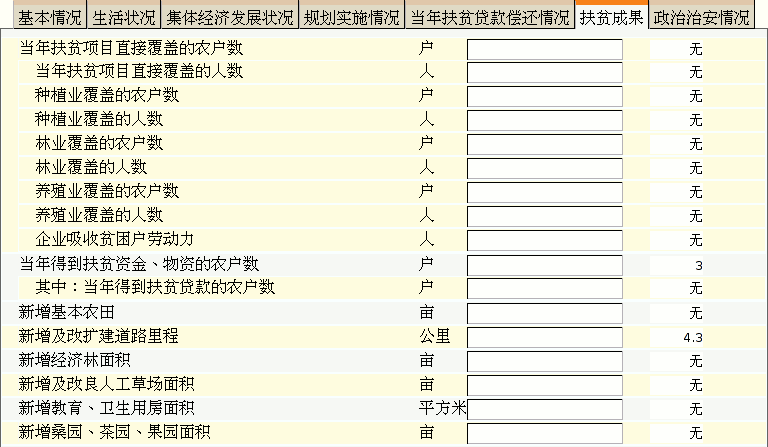Focus the 新增经济林面积 text box
Viewport: 768px width, 447px height.
(545, 361)
